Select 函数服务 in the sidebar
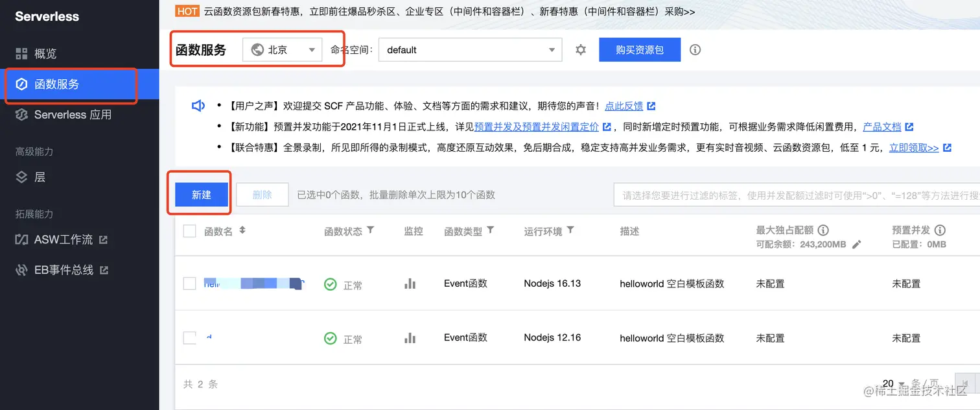980x410 pixels. point(79,84)
